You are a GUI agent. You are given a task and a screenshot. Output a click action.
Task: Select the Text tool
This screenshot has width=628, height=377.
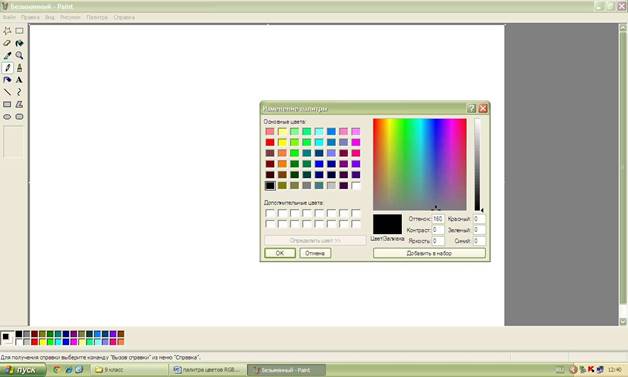point(19,80)
